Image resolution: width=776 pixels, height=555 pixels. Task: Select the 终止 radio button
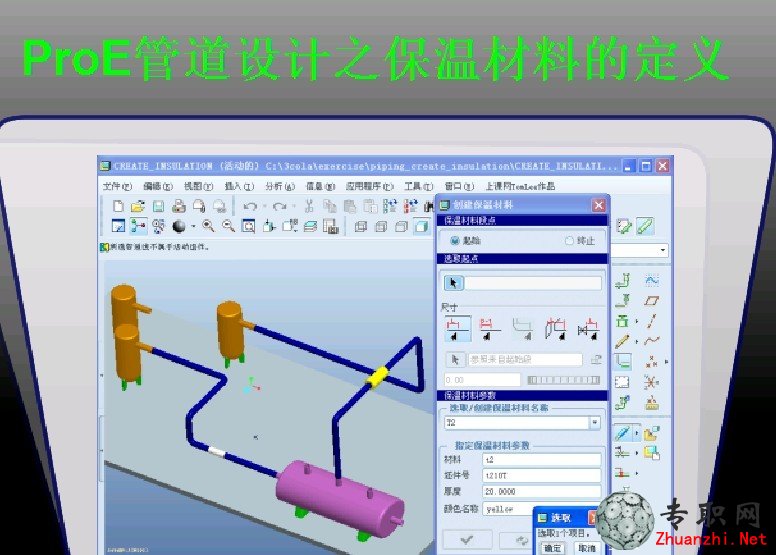pyautogui.click(x=569, y=241)
